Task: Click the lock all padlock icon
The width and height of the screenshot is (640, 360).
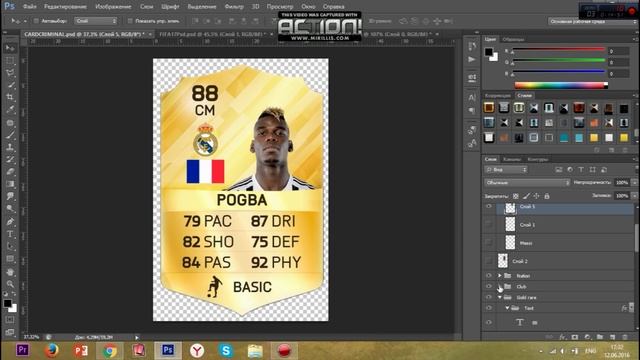Action: [547, 196]
